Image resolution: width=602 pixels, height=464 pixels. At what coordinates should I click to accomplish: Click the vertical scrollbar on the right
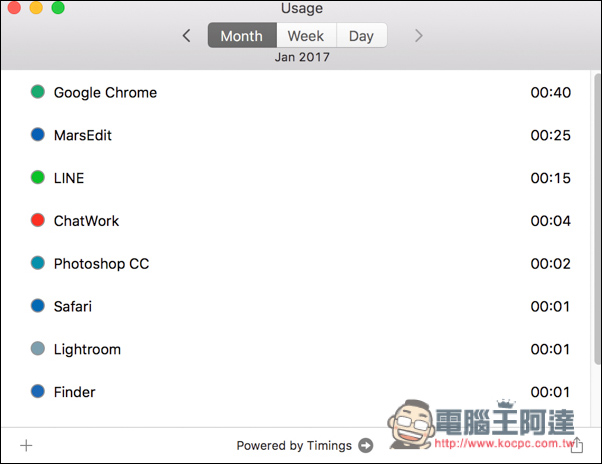tap(597, 219)
